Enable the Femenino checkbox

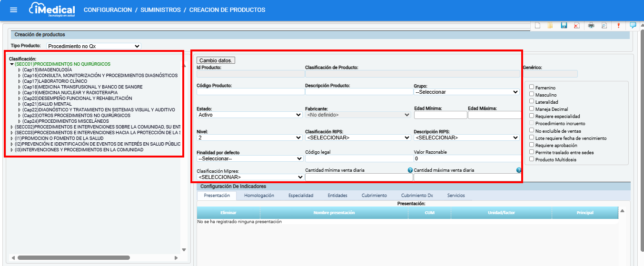click(x=532, y=88)
